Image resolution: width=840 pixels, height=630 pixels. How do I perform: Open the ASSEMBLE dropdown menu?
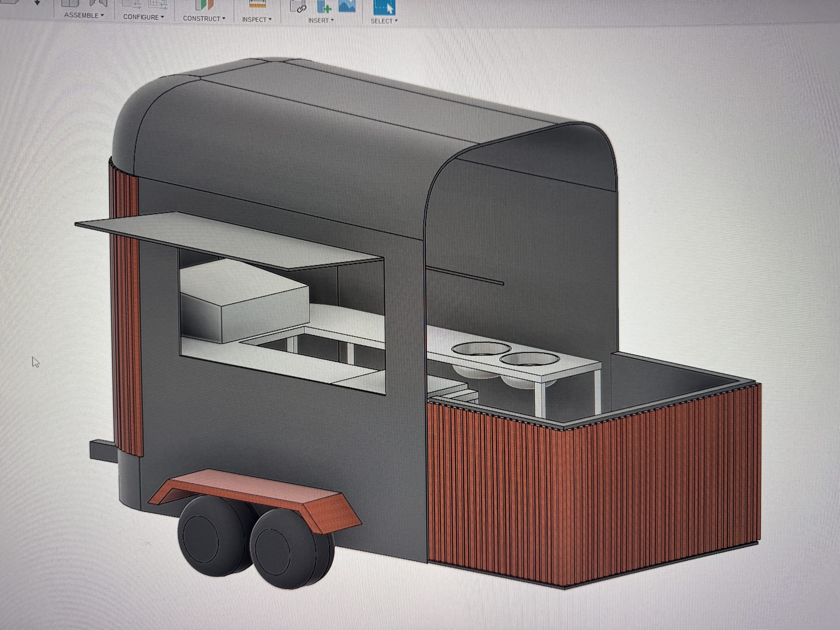(x=84, y=15)
